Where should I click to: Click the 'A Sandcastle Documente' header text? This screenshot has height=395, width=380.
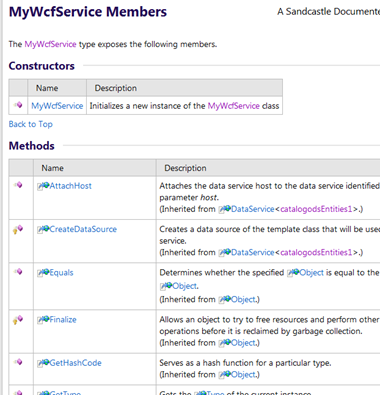328,12
